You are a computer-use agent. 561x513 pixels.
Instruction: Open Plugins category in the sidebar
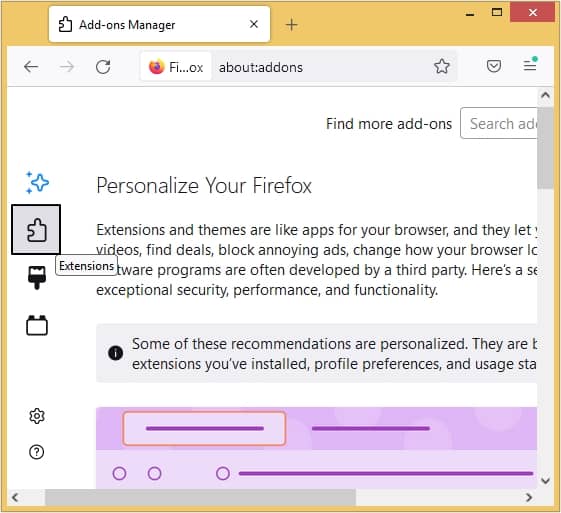tap(37, 325)
